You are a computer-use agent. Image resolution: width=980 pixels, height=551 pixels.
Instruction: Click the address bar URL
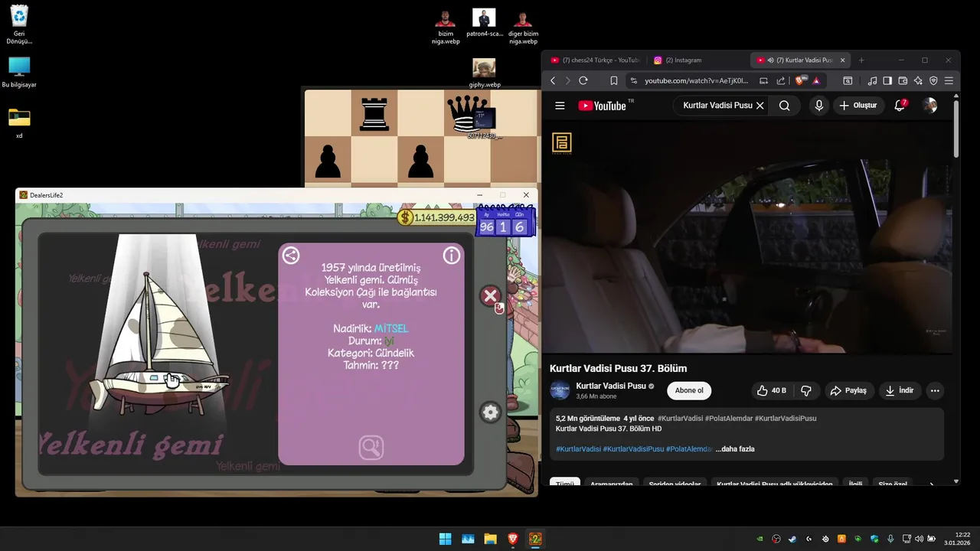[696, 80]
